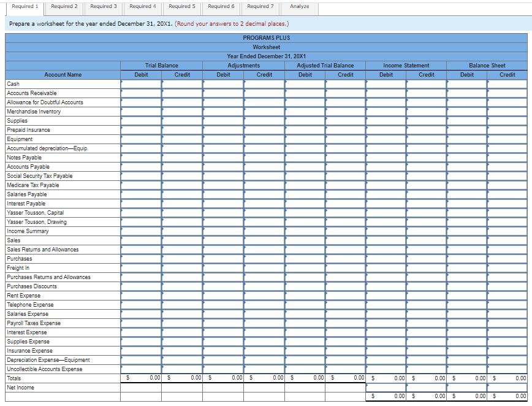Click the 'Balance Sheet' column header

click(x=487, y=66)
